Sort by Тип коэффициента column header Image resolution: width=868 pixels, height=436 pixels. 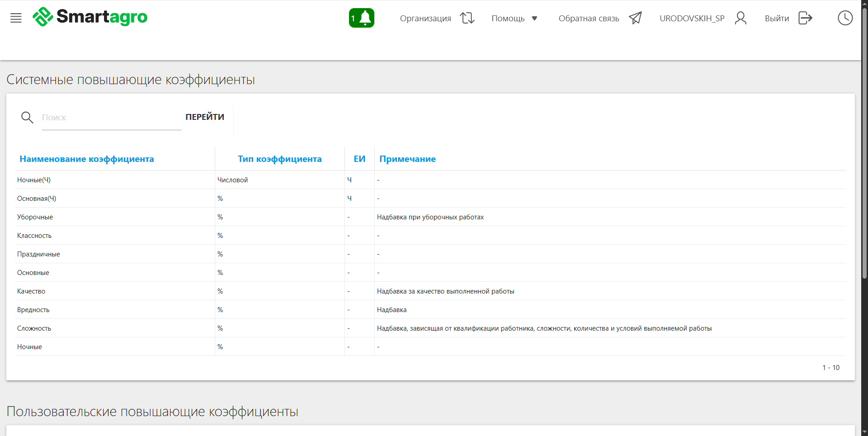(x=279, y=159)
